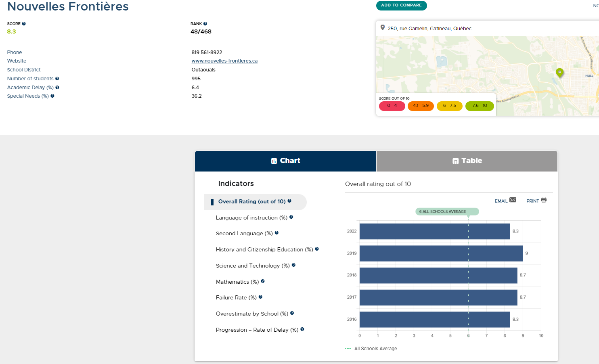The image size is (599, 364).
Task: Click the PRINT link
Action: (532, 201)
